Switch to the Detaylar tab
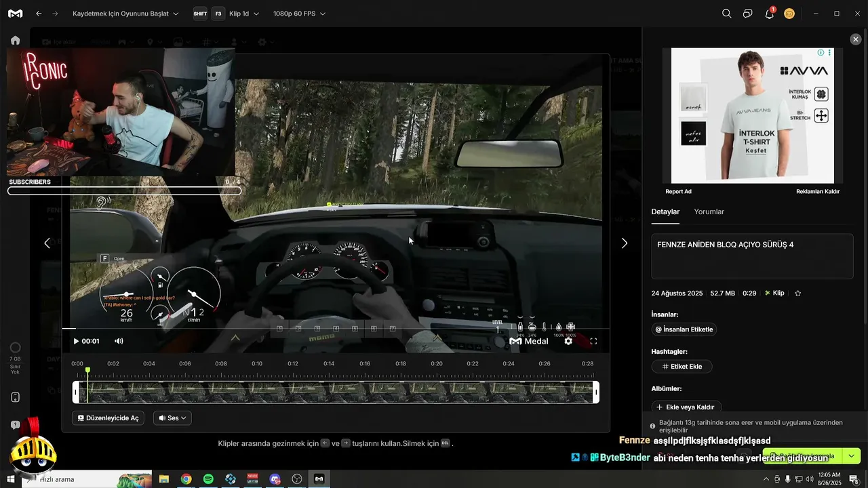The height and width of the screenshot is (488, 868). coord(665,211)
